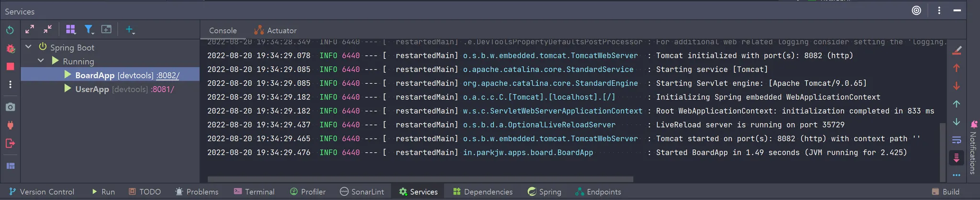Click the Expand All icon in Services toolbar

pos(30,29)
